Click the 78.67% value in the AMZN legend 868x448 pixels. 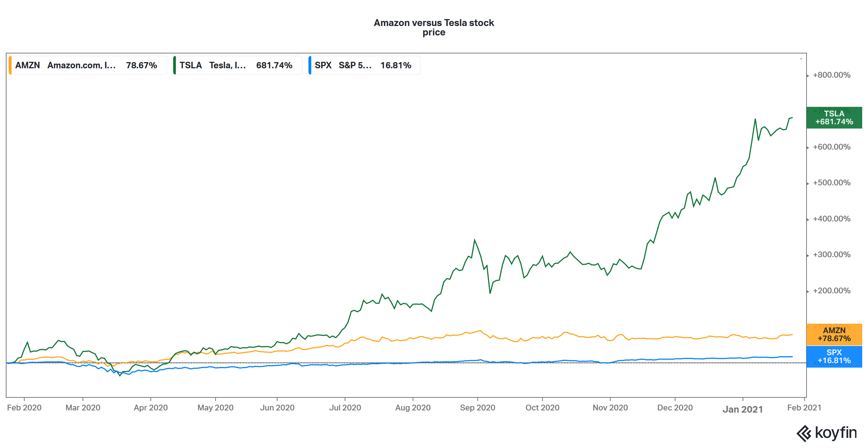click(x=141, y=65)
